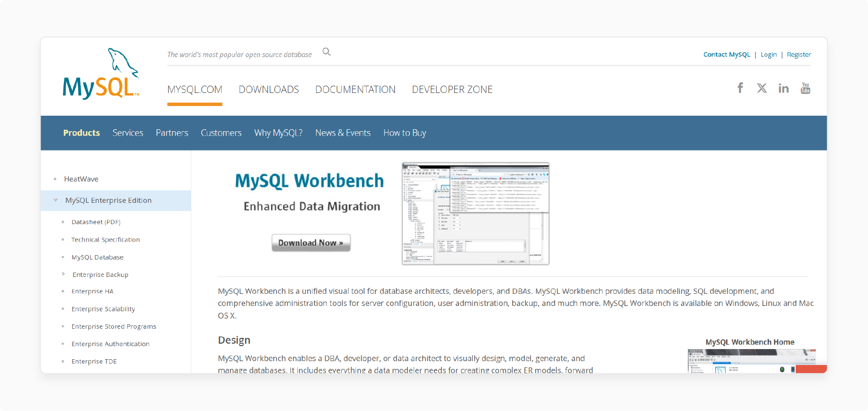This screenshot has height=411, width=868.
Task: Click the Contact MySQL link
Action: click(x=727, y=55)
